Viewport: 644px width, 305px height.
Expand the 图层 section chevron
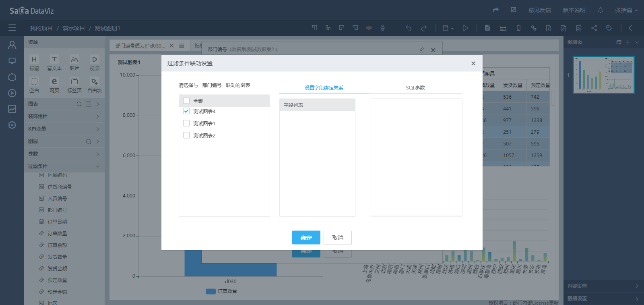click(x=98, y=141)
